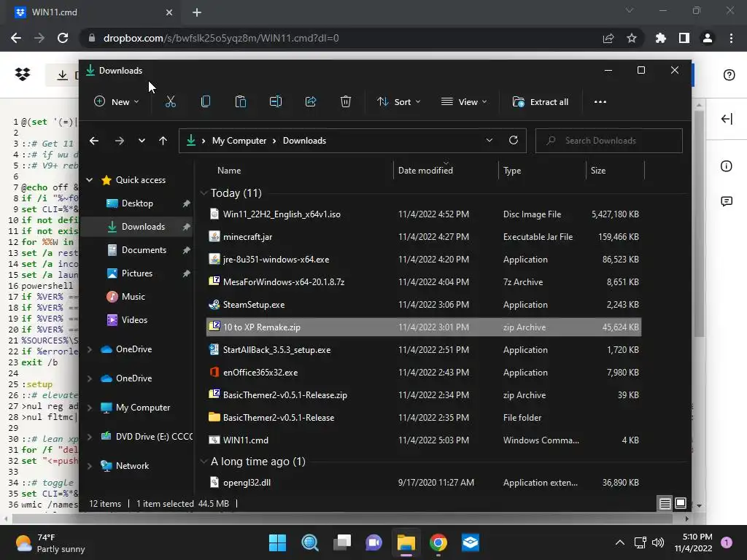
Task: Go back in File Explorer navigation
Action: (94, 141)
